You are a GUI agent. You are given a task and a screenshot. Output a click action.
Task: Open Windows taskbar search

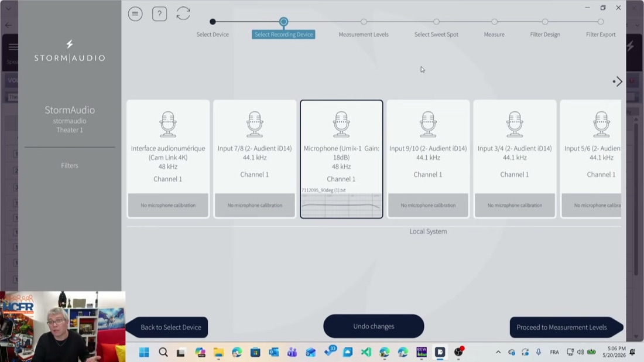coord(163,352)
